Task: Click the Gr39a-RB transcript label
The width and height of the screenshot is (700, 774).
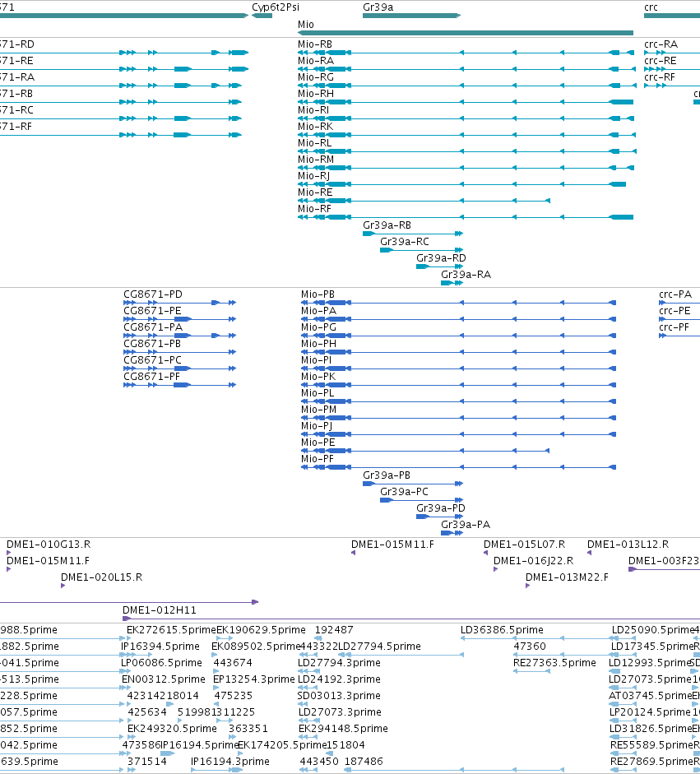Action: click(387, 225)
